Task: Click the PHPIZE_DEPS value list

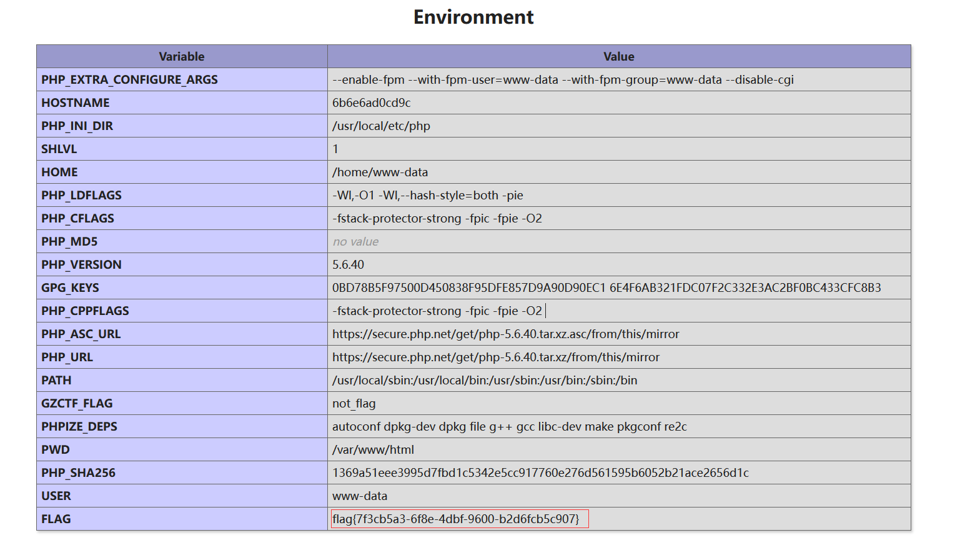Action: click(509, 427)
